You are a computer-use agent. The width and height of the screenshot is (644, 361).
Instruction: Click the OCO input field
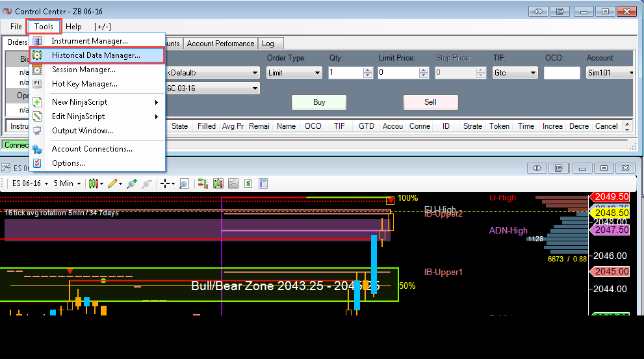(562, 73)
